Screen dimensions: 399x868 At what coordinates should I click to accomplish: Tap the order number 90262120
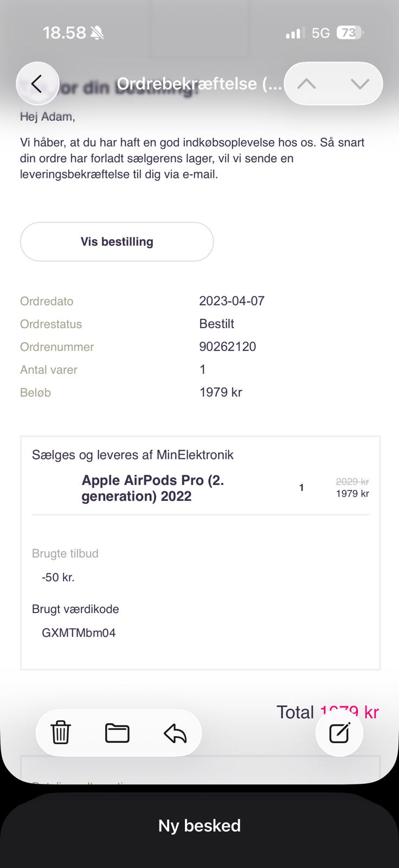click(228, 347)
